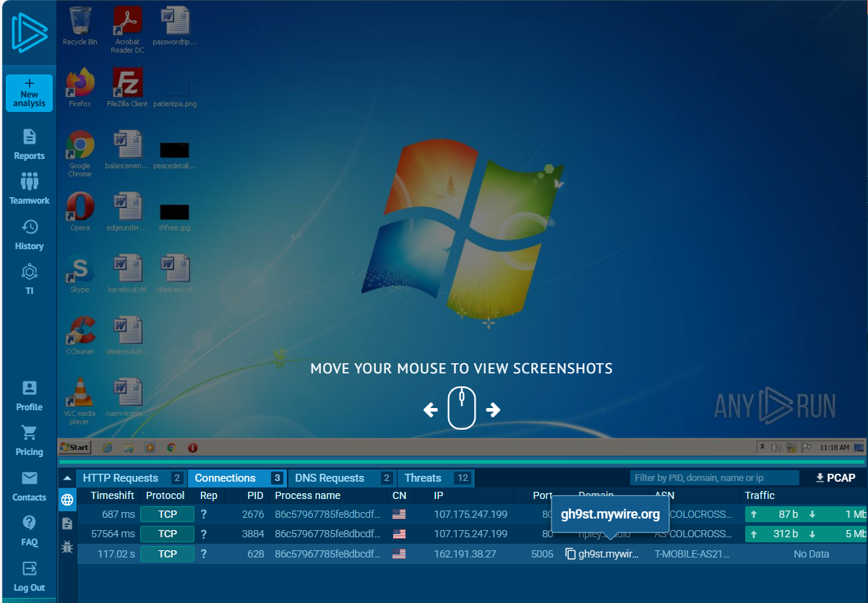This screenshot has height=603, width=868.
Task: Switch to the Connections tab
Action: click(238, 478)
